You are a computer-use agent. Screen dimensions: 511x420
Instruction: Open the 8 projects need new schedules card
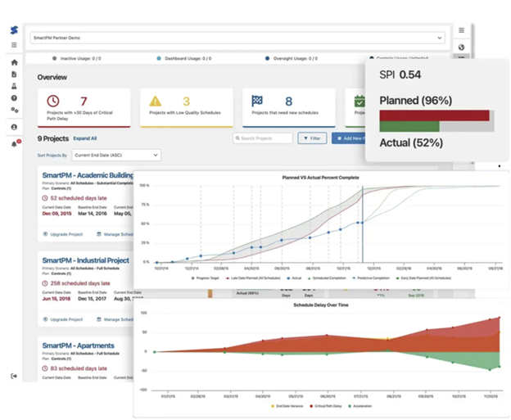tap(289, 107)
